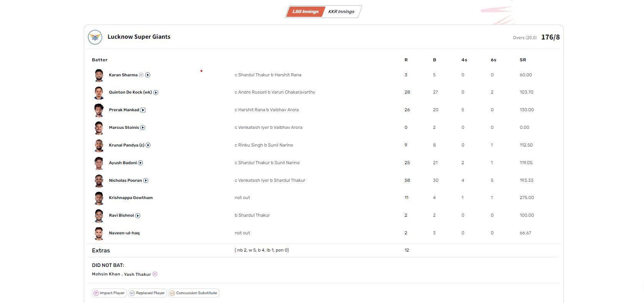Switch to the KKR Innings tab
The height and width of the screenshot is (303, 644).
(x=341, y=12)
